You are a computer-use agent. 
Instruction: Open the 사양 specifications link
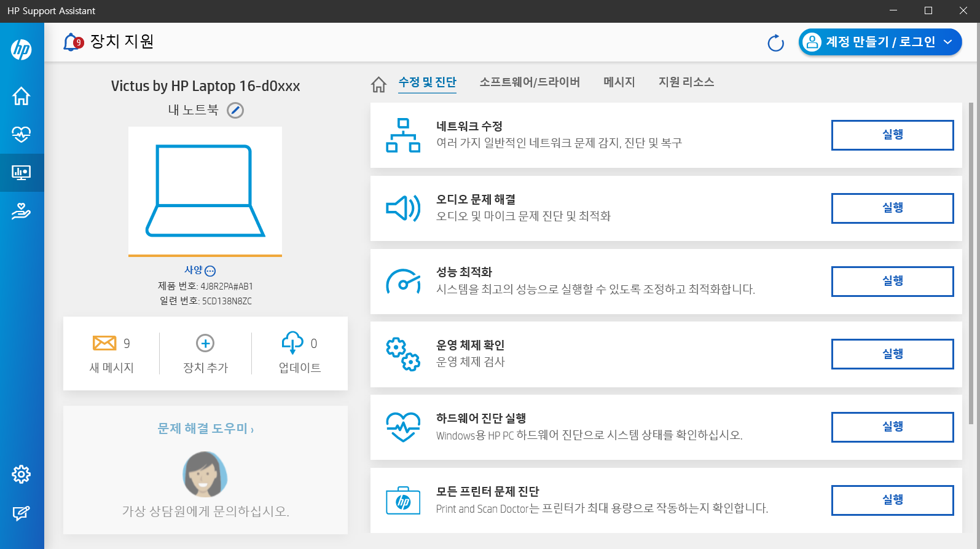200,271
